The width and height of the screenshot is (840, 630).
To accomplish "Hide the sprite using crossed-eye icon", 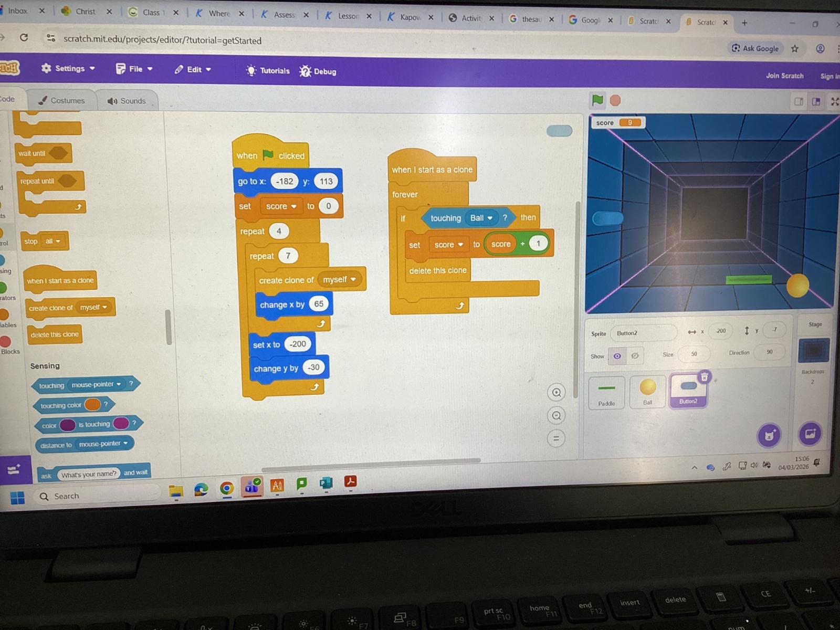I will click(x=635, y=356).
